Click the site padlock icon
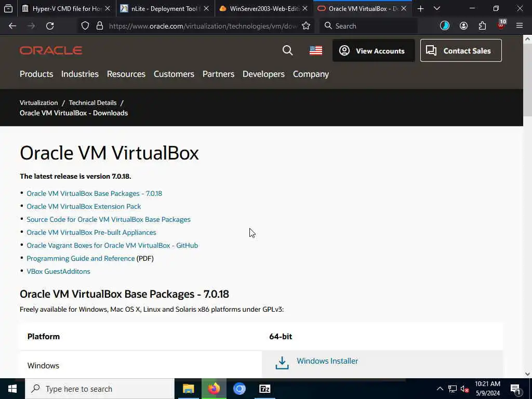Image resolution: width=532 pixels, height=399 pixels. point(99,26)
